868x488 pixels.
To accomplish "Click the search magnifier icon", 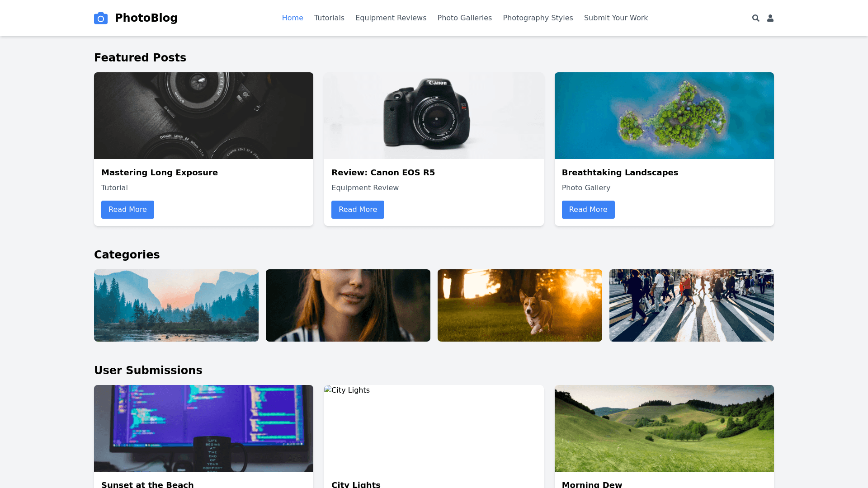I will pos(755,18).
